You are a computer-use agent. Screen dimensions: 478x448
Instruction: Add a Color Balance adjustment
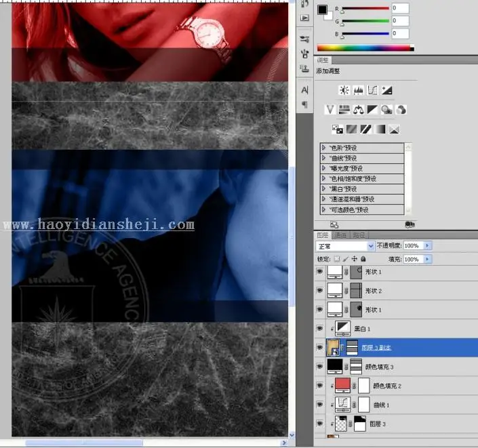coord(358,109)
